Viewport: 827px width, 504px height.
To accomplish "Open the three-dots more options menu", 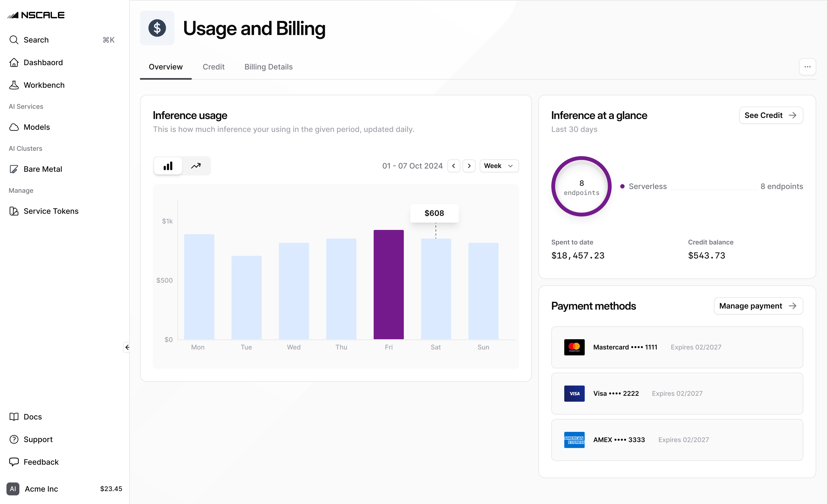I will click(807, 67).
